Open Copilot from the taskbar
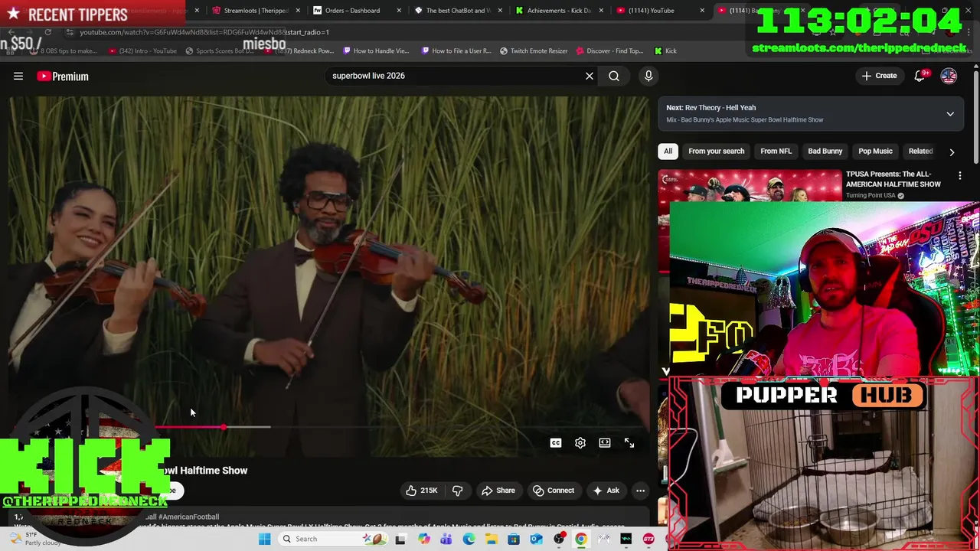 coord(424,539)
